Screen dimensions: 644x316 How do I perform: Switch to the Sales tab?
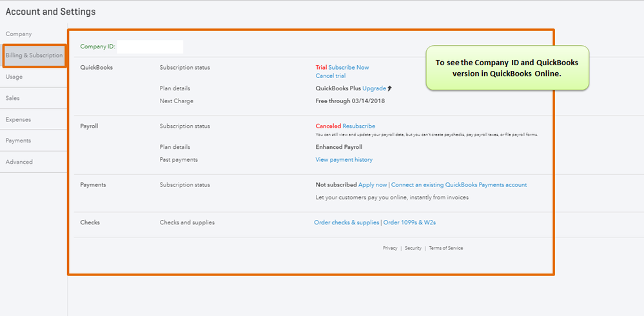point(12,98)
